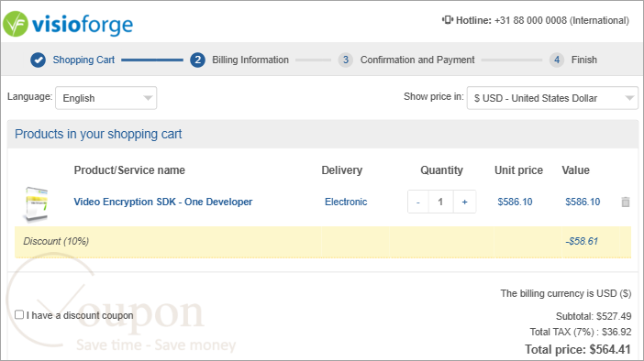The width and height of the screenshot is (644, 361).
Task: Go to the Finish step
Action: point(584,60)
